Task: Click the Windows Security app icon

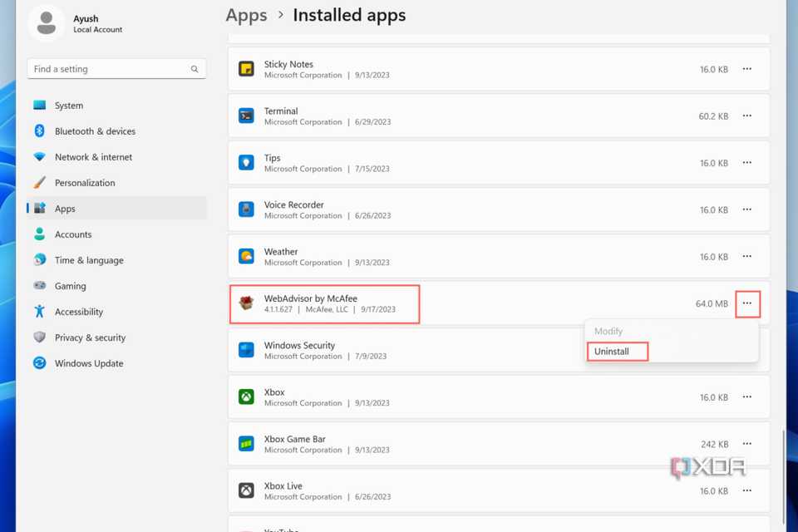Action: (x=246, y=350)
